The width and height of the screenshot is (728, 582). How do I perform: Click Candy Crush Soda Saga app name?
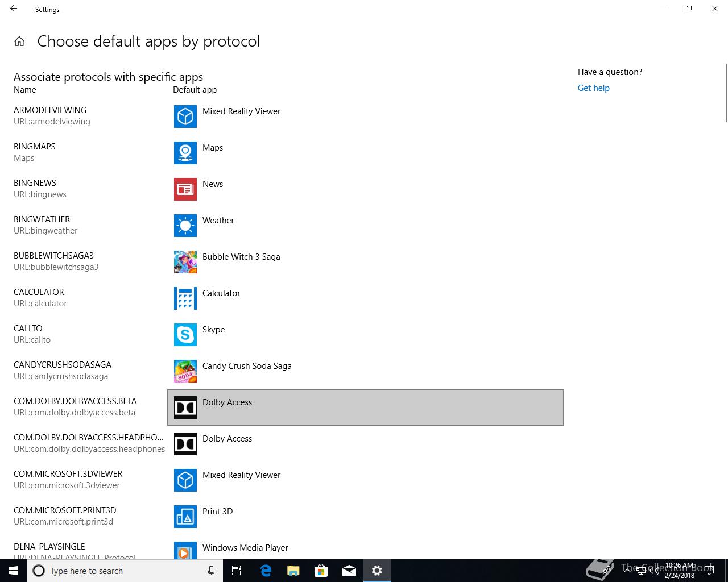point(247,366)
